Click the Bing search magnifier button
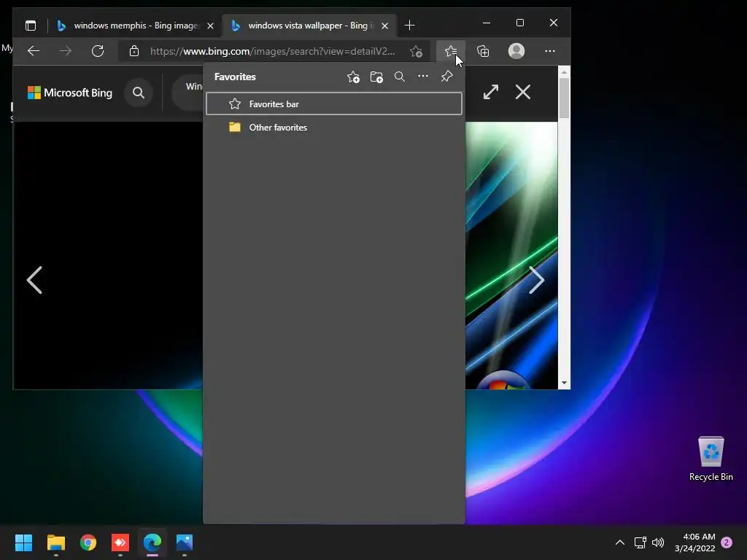Viewport: 747px width, 560px height. (x=139, y=93)
